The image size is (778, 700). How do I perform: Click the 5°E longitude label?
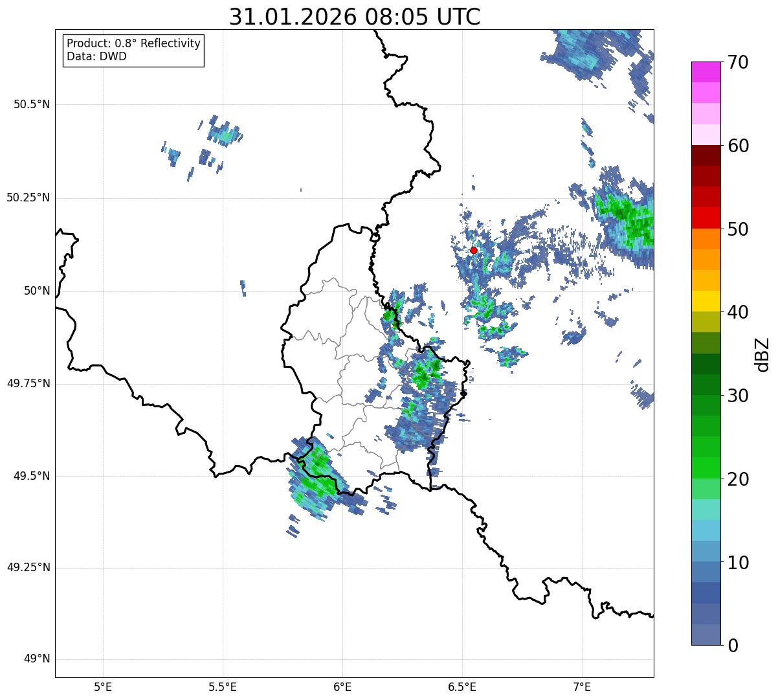pyautogui.click(x=103, y=686)
